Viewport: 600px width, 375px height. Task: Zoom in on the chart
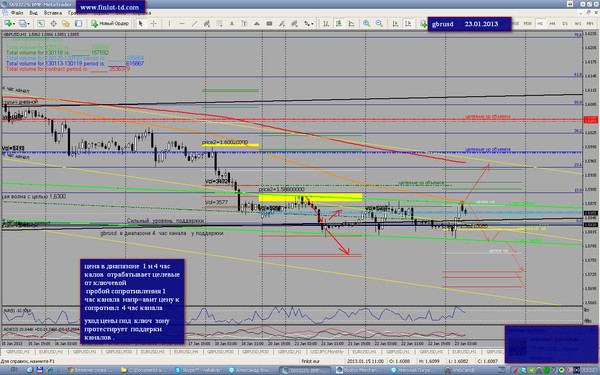tap(366, 24)
